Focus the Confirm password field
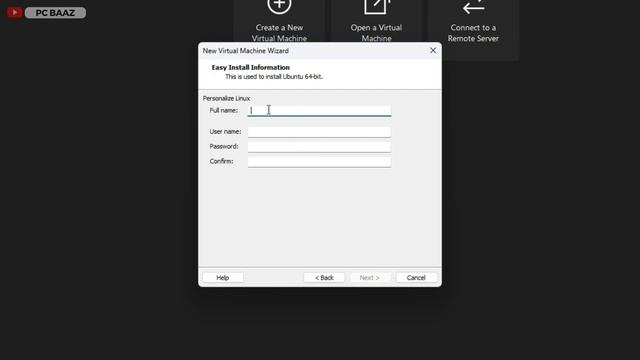Image resolution: width=640 pixels, height=360 pixels. (319, 162)
